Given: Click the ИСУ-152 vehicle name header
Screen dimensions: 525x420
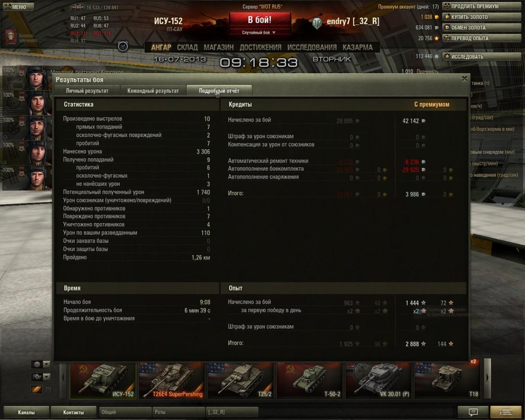Looking at the screenshot, I should point(168,21).
